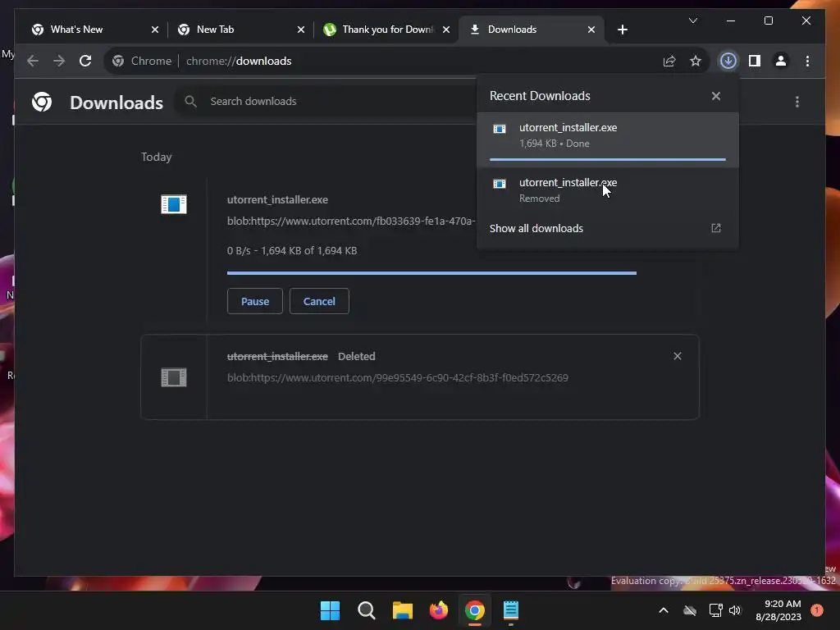840x630 pixels.
Task: Bookmark this tab with the star icon
Action: click(x=696, y=61)
